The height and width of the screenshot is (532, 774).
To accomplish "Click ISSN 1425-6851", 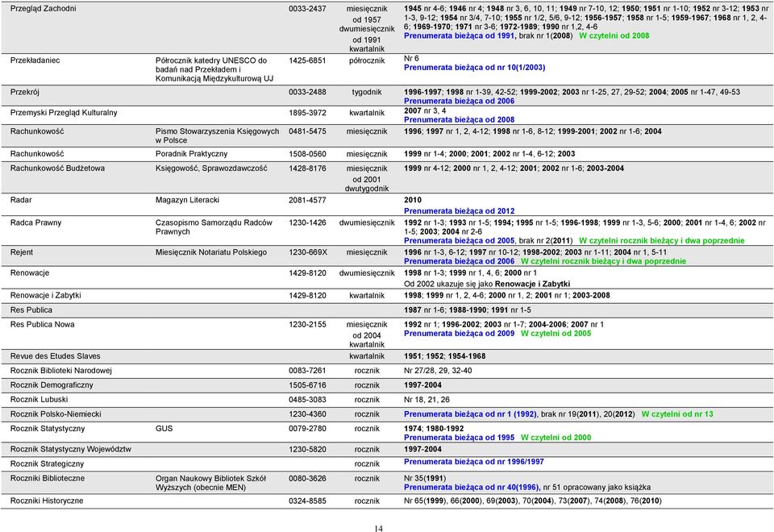I will click(307, 60).
